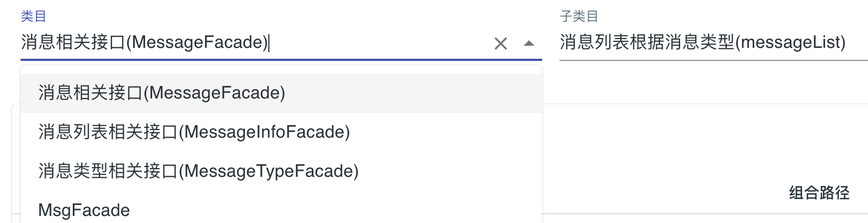Image resolution: width=868 pixels, height=223 pixels.
Task: Click the 消息类型相关接口 text of the third option
Action: coord(108,171)
